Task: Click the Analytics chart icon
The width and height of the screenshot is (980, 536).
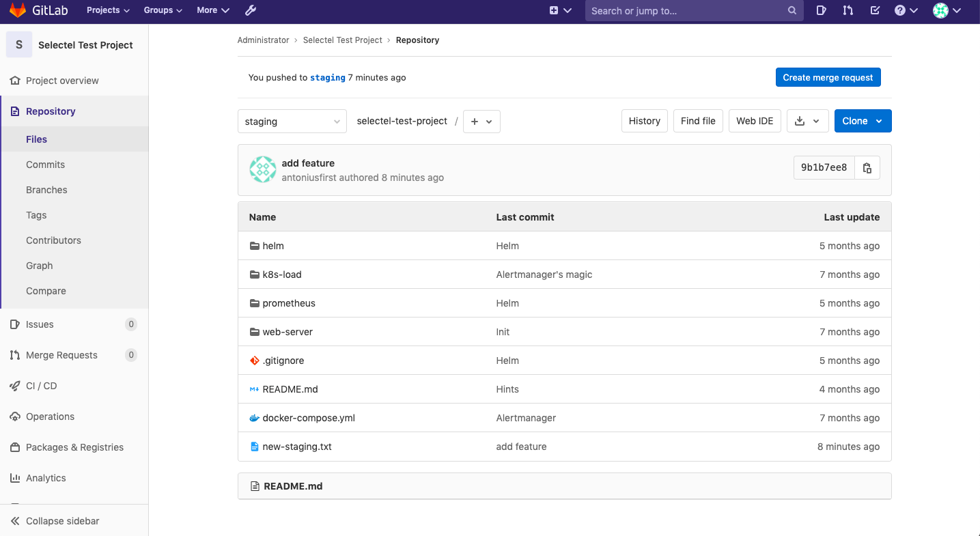Action: click(15, 478)
